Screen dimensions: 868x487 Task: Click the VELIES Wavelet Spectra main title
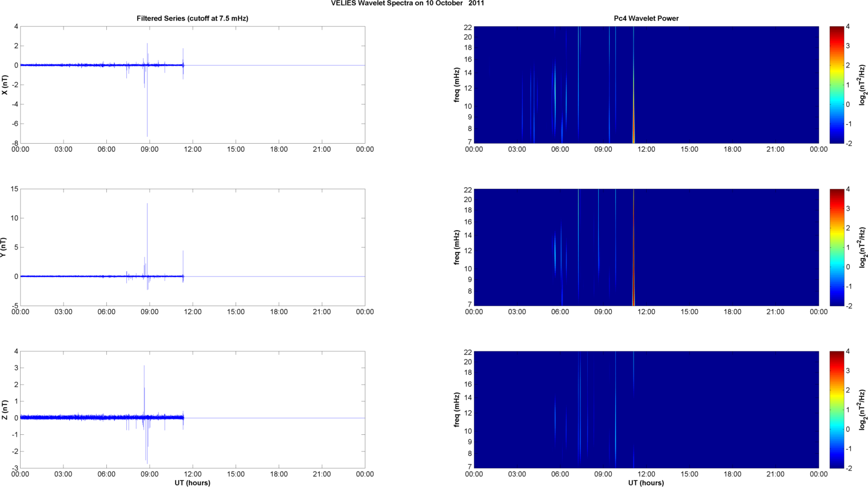(x=407, y=3)
